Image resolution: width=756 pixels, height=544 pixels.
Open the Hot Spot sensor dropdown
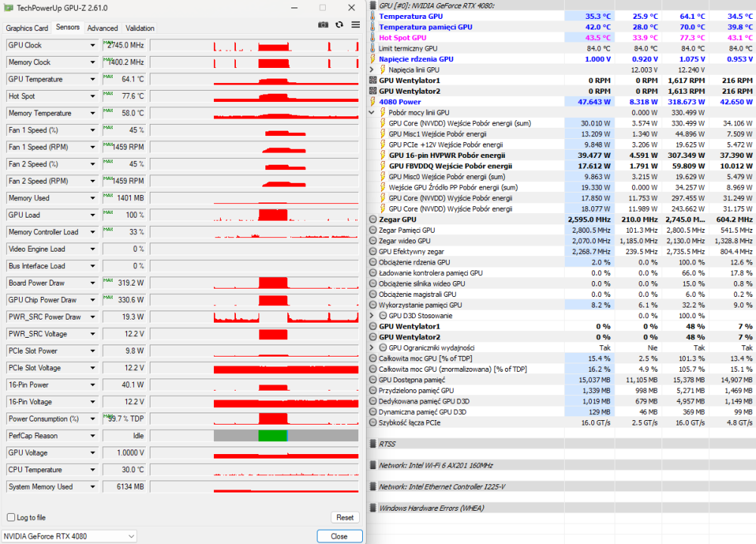pos(92,97)
